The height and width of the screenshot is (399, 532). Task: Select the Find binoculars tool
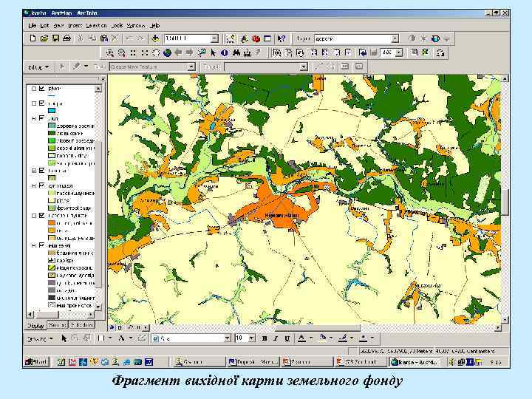pos(236,52)
